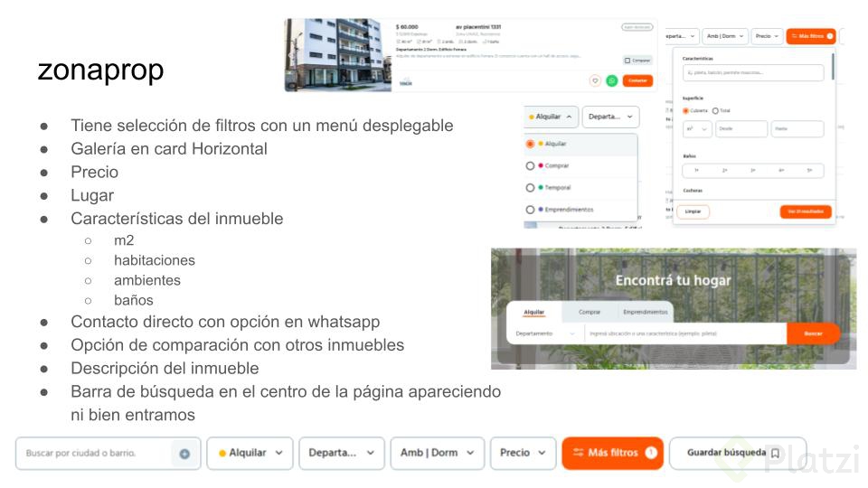Expand Amb | Dorm dropdown beside Guardar búsqueda bar
Screen dimensions: 868x488
[438, 453]
